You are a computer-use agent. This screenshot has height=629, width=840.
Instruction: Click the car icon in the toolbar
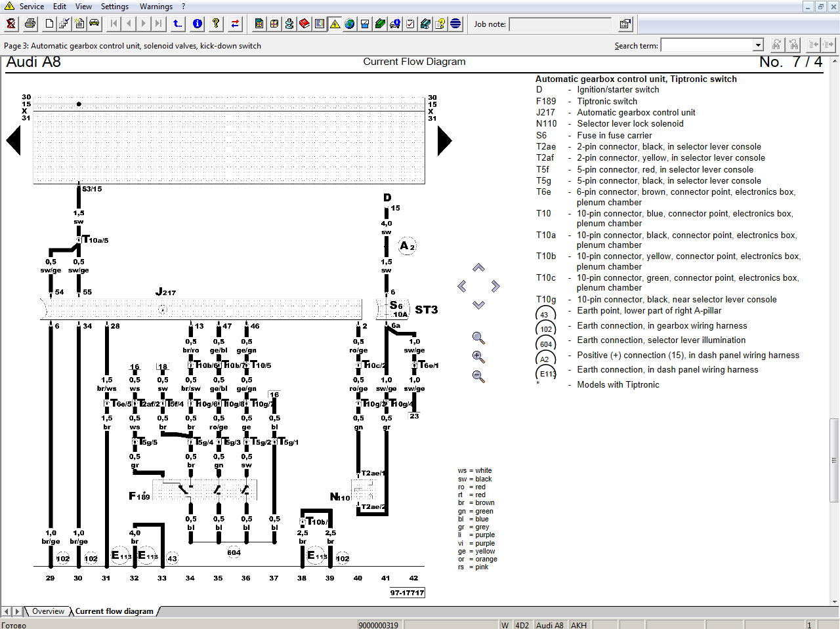(94, 24)
